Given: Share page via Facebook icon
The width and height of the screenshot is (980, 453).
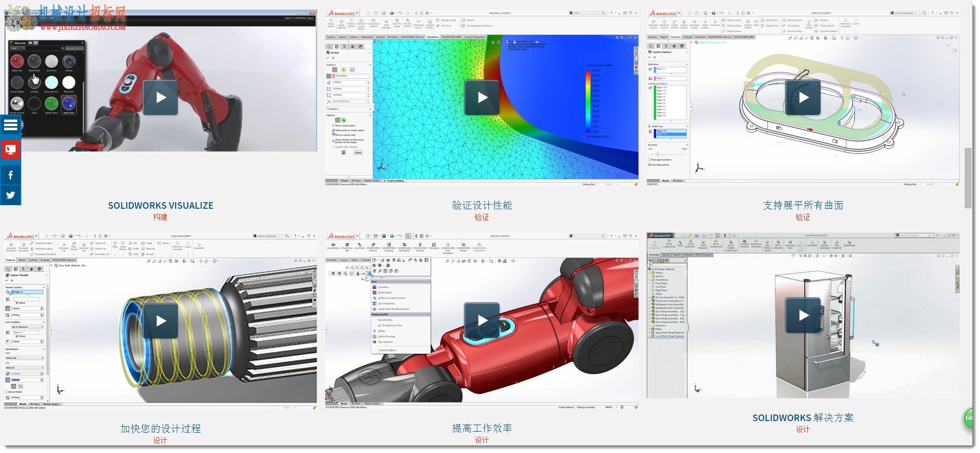Looking at the screenshot, I should (11, 175).
